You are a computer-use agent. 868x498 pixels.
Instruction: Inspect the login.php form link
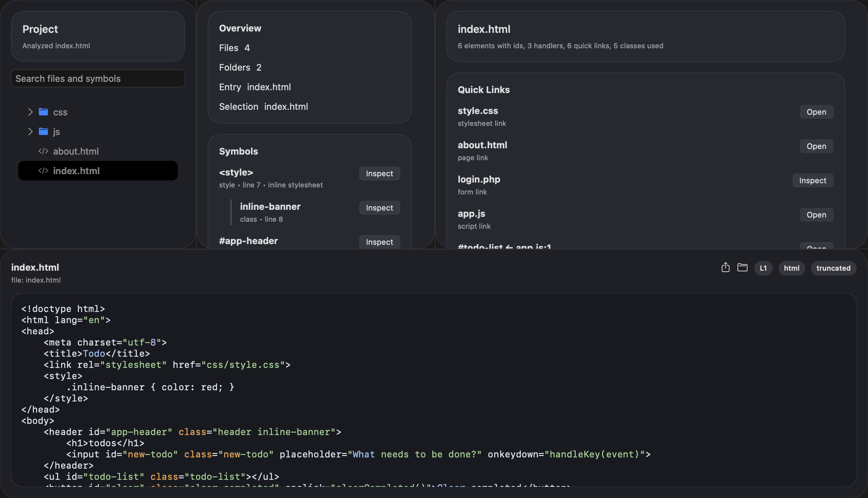813,180
